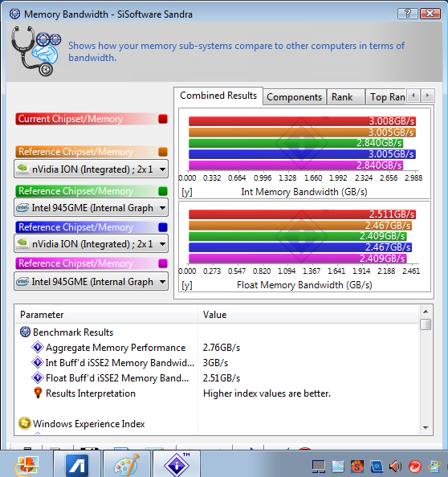The image size is (448, 477).
Task: Click the Int Buff'd iSSE2 row diamond icon
Action: click(x=38, y=362)
